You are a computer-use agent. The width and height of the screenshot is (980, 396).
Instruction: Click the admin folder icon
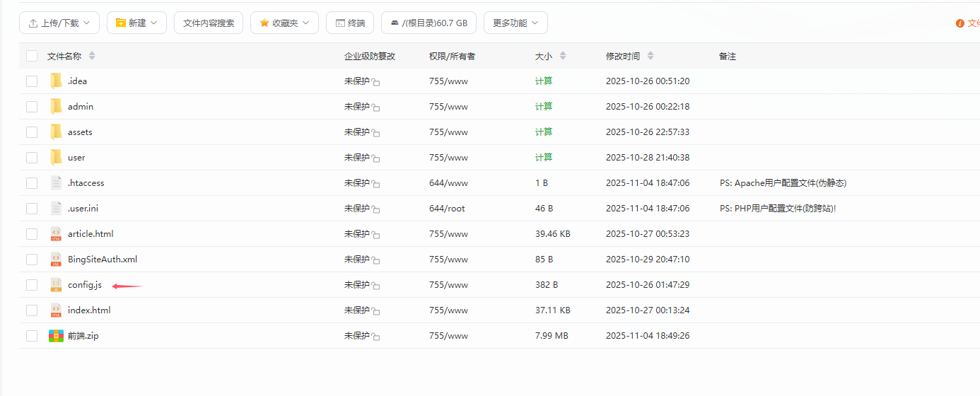click(56, 107)
